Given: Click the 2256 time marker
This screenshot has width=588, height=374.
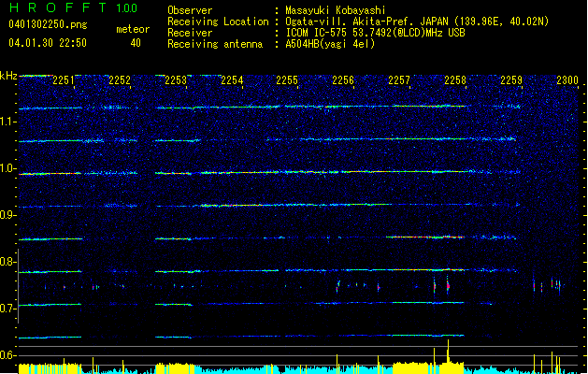Looking at the screenshot, I should click(343, 80).
